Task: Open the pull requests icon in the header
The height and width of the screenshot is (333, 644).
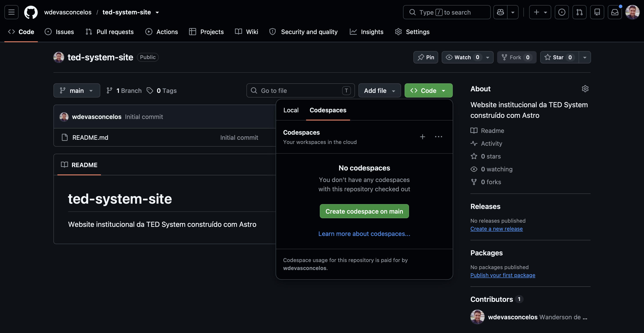Action: [x=580, y=12]
